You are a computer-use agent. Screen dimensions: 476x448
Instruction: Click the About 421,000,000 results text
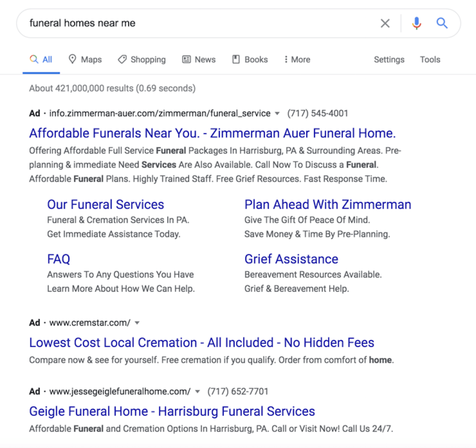pyautogui.click(x=112, y=88)
